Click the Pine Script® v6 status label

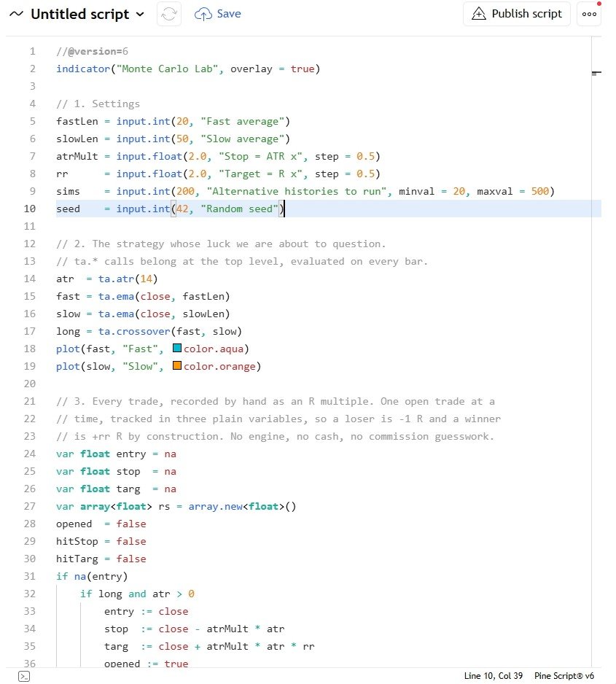(x=564, y=676)
